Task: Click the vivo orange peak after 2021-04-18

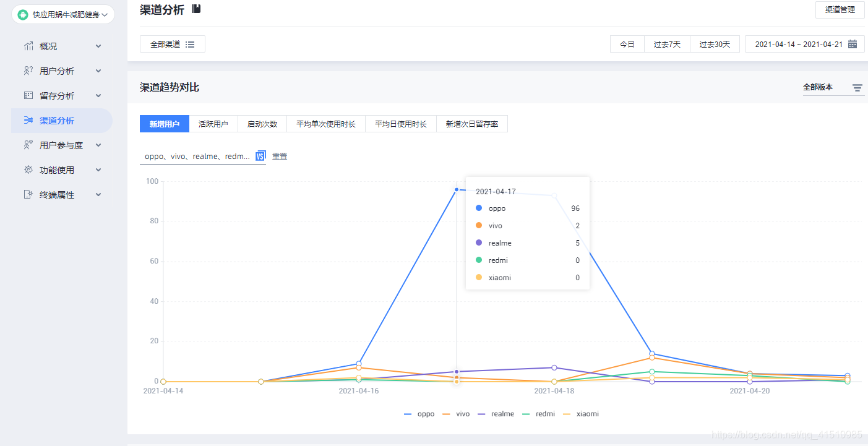Action: point(652,358)
